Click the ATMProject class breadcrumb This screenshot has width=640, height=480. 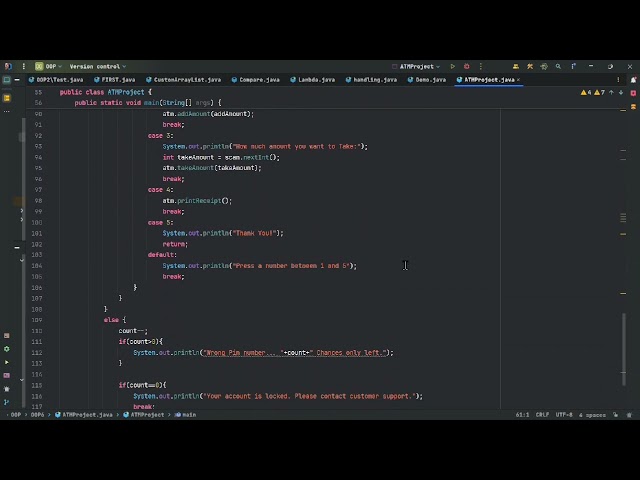point(144,415)
